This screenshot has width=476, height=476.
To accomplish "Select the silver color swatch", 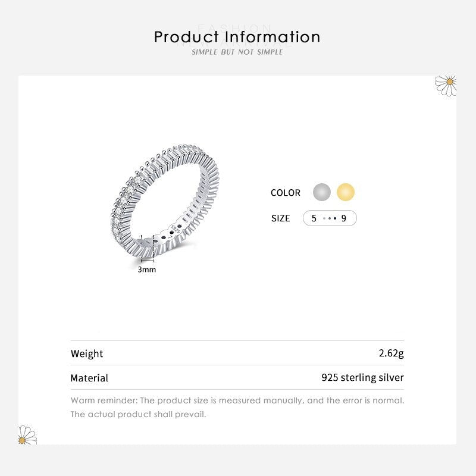I will click(322, 192).
